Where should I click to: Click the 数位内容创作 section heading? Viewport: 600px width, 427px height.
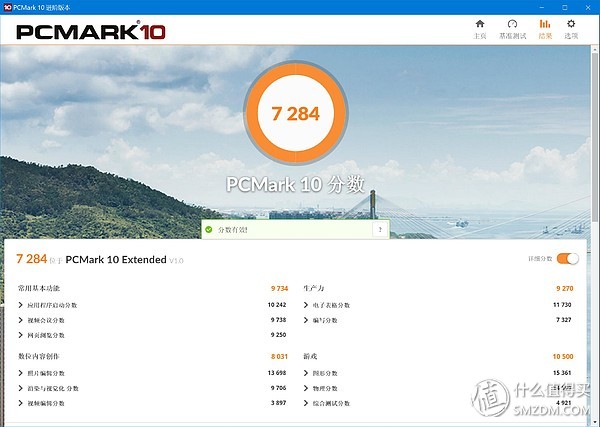pos(39,356)
